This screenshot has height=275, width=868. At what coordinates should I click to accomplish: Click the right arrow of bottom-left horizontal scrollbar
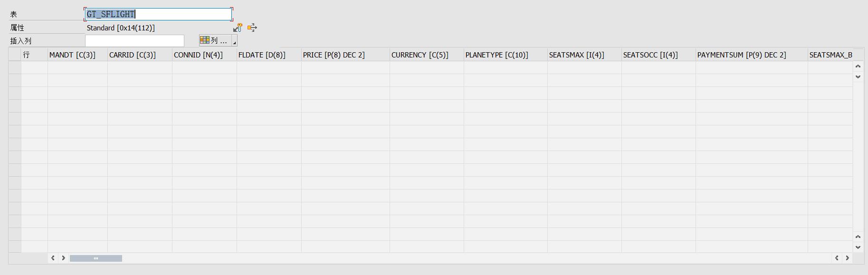(63, 258)
